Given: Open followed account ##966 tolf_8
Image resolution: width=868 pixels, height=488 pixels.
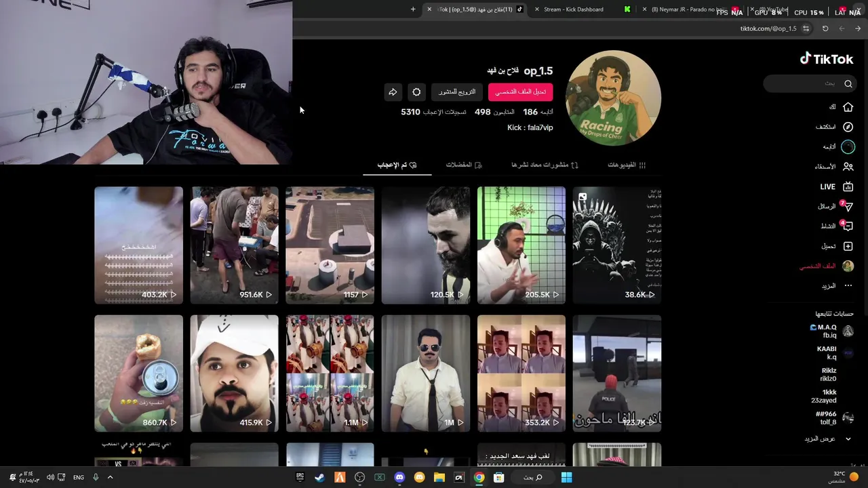Looking at the screenshot, I should pos(833,418).
